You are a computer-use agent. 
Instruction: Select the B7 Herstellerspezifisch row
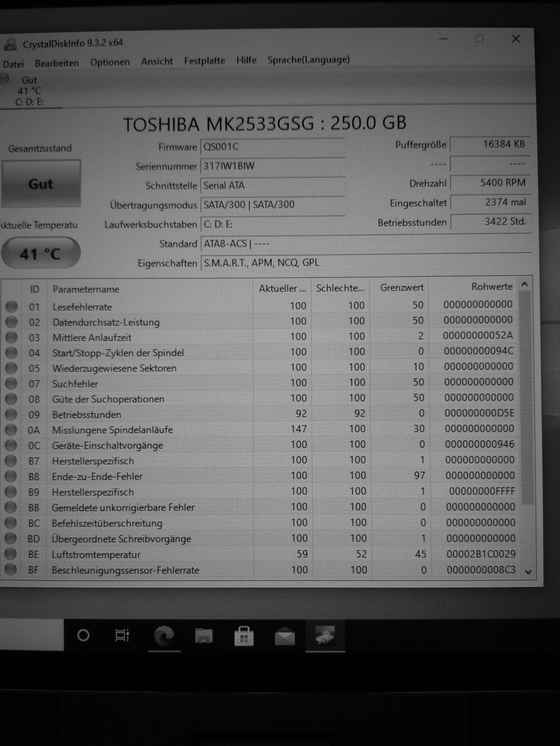click(x=260, y=460)
